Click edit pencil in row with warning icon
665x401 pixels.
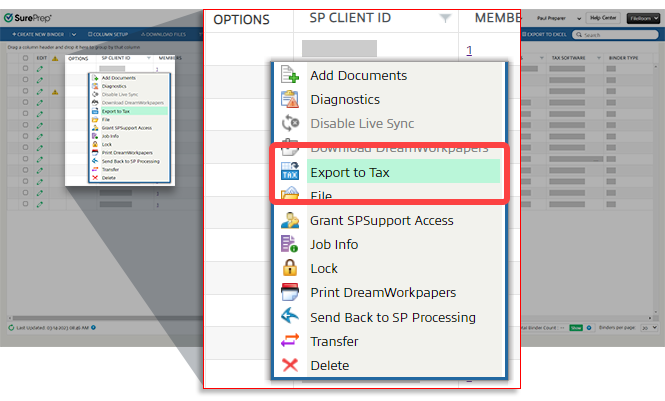click(x=40, y=91)
